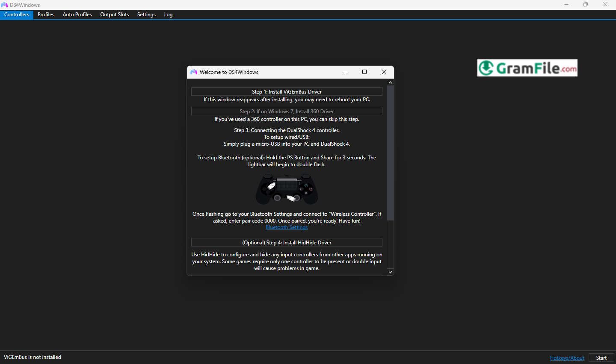
Task: Click the DS4Windows app icon in main title bar
Action: tap(4, 5)
